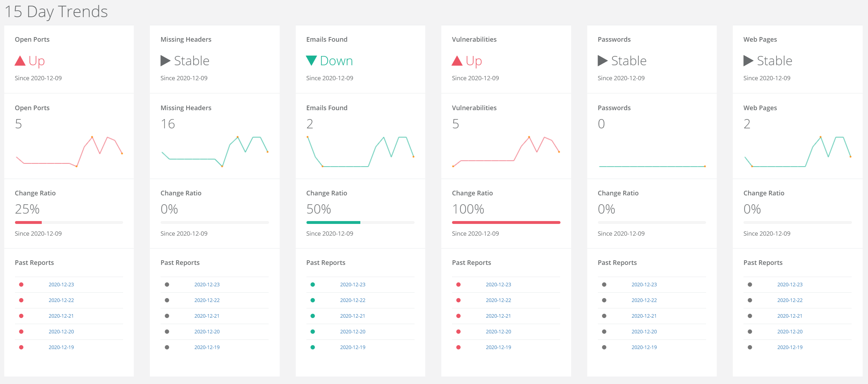868x384 pixels.
Task: Open Web Pages report 2020-12-21
Action: [x=790, y=316]
